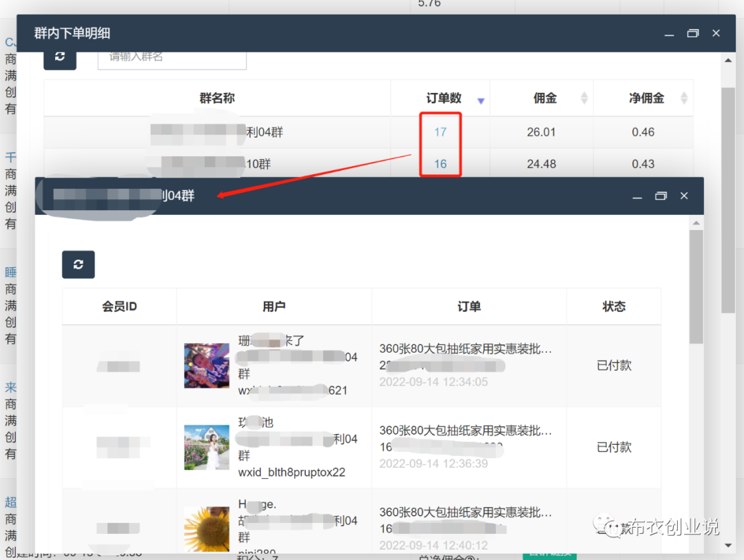Toggle descending sort on 净佣金 column
This screenshot has height=560, width=744.
[685, 101]
